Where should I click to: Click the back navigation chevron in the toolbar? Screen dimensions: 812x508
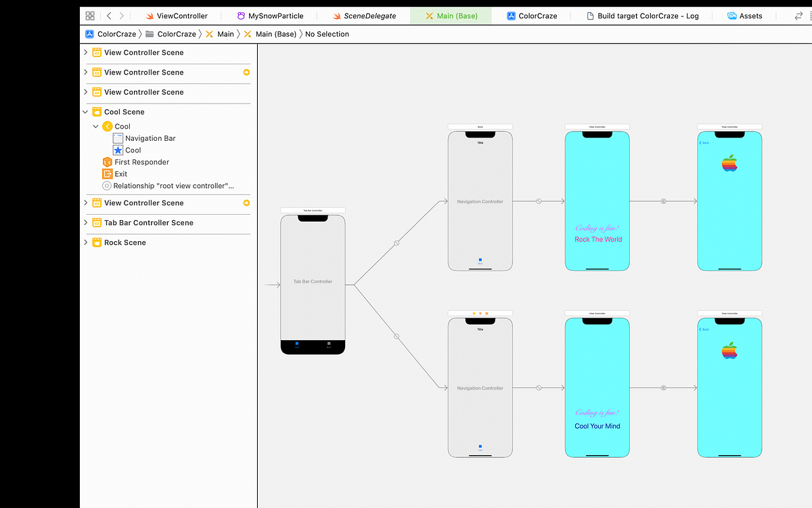[x=108, y=14]
